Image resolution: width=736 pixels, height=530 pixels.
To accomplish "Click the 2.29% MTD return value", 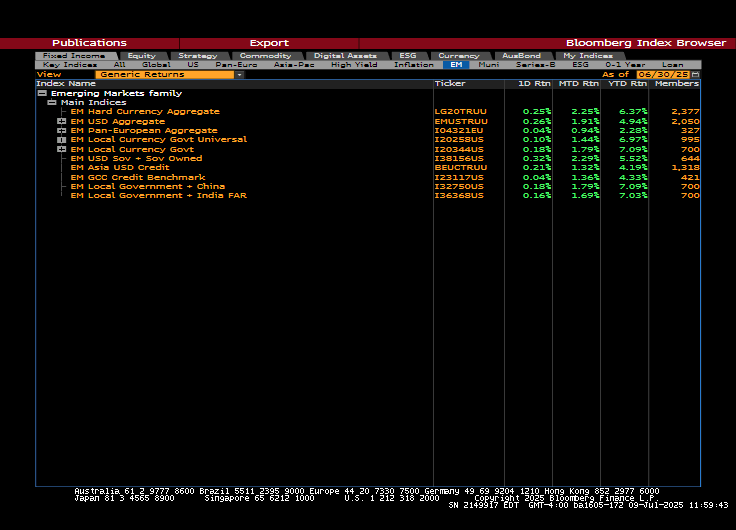I will (585, 158).
